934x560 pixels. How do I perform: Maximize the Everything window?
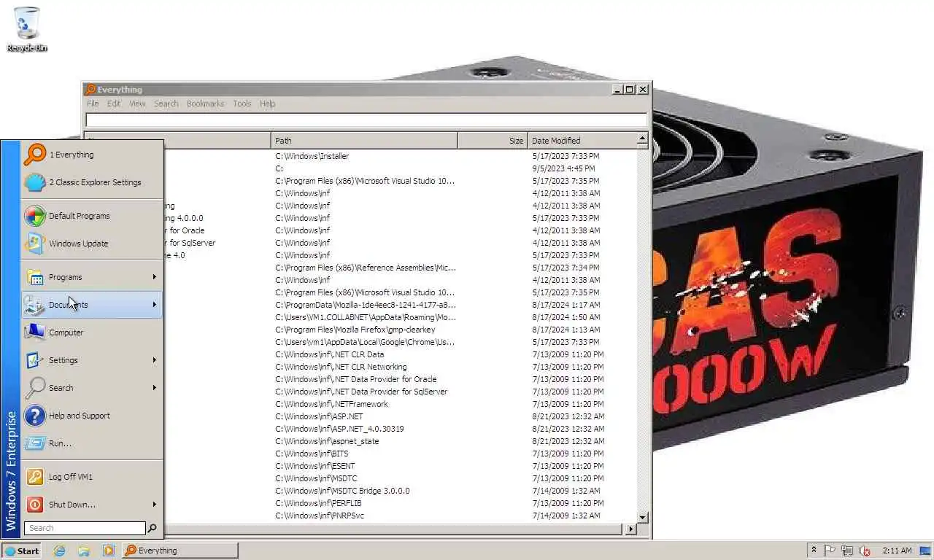click(630, 90)
